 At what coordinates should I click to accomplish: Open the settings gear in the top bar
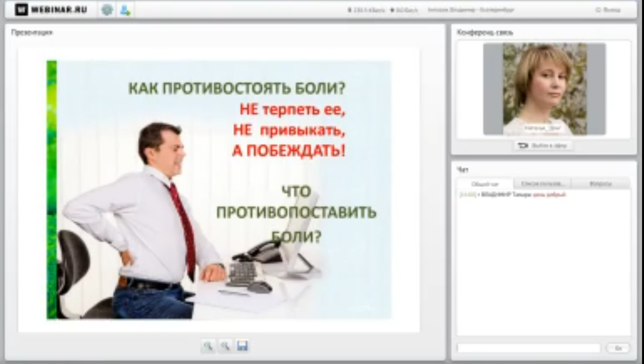click(107, 10)
